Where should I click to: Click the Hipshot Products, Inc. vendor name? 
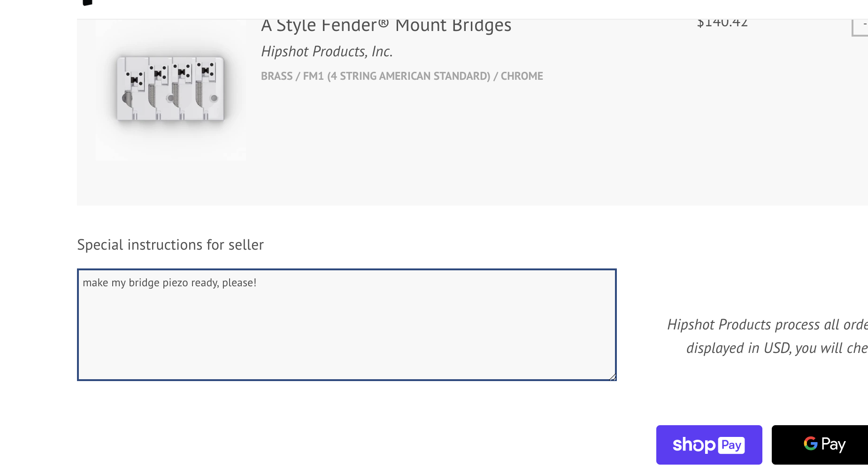point(327,51)
